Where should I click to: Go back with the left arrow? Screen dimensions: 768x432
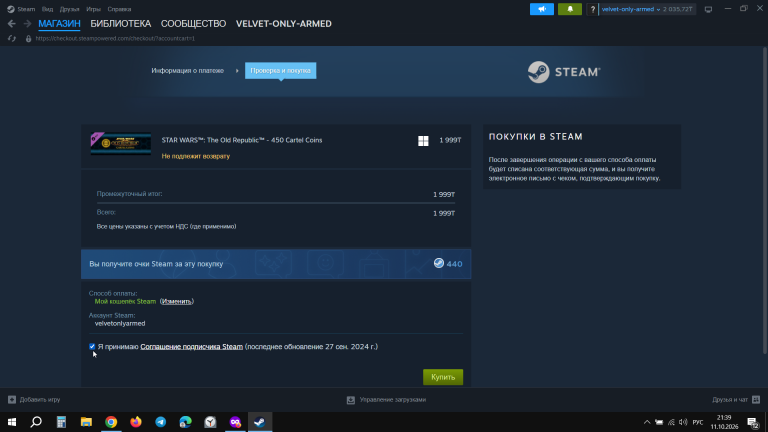(x=12, y=24)
